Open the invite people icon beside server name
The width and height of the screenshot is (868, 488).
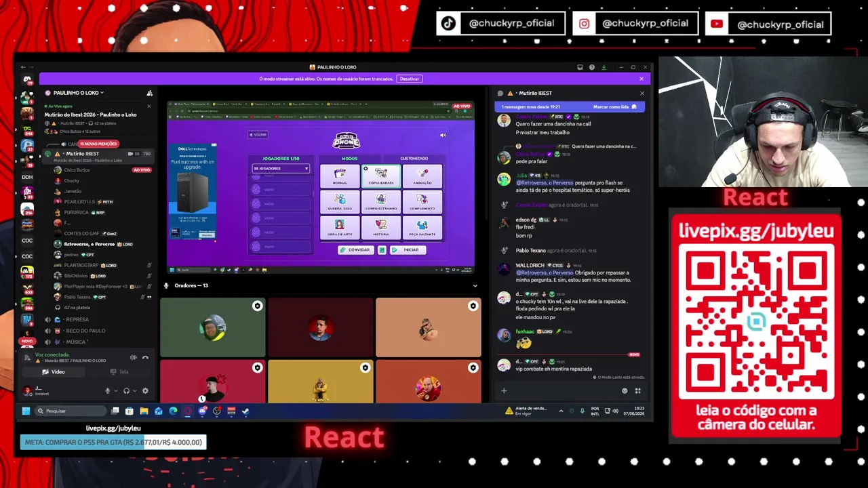point(149,93)
